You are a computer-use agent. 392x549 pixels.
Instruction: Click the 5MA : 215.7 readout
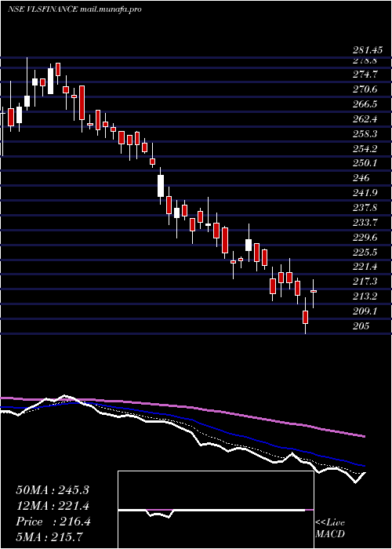tap(51, 537)
